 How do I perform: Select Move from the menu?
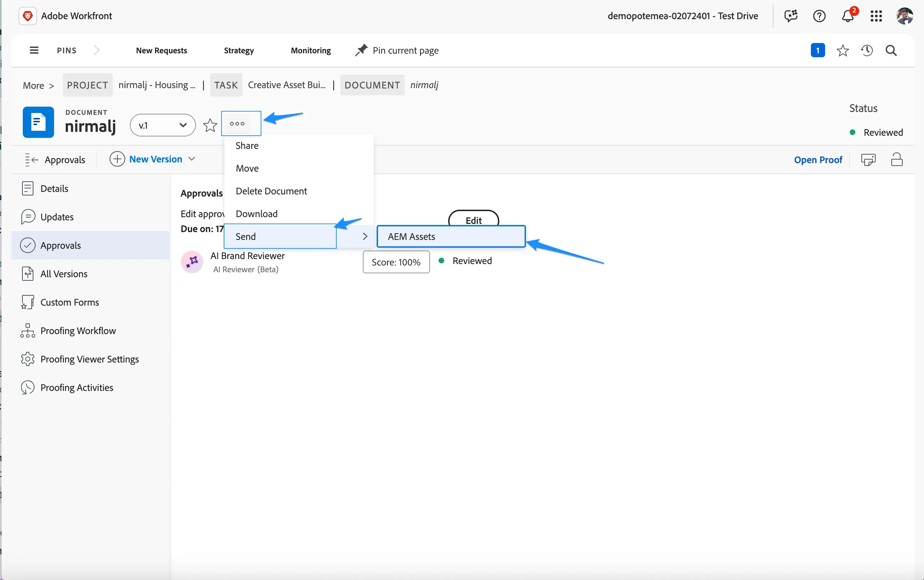[x=298, y=168]
